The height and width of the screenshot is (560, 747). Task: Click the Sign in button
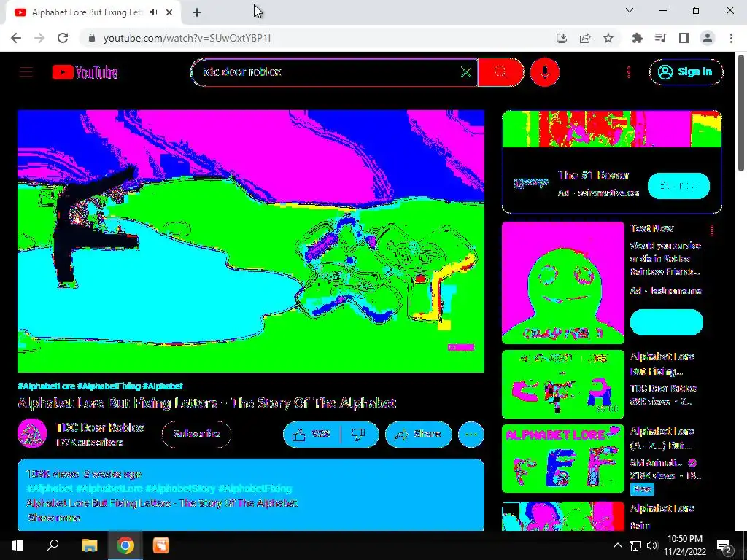(x=686, y=72)
